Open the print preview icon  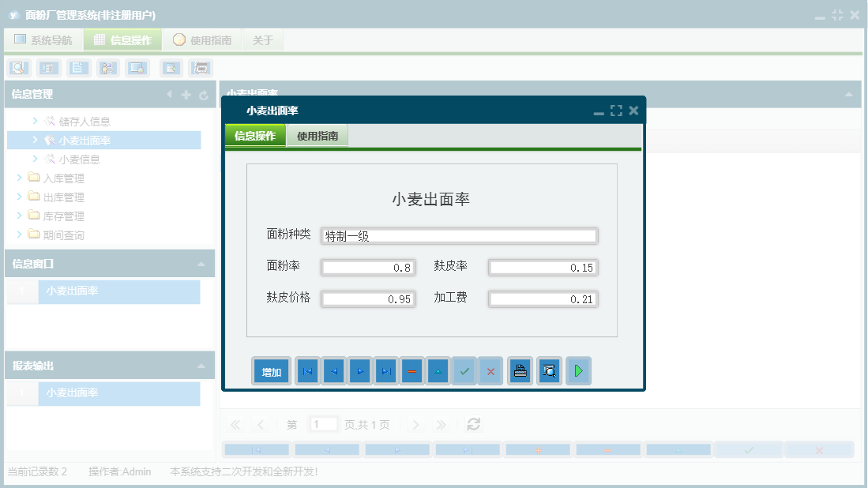[548, 370]
